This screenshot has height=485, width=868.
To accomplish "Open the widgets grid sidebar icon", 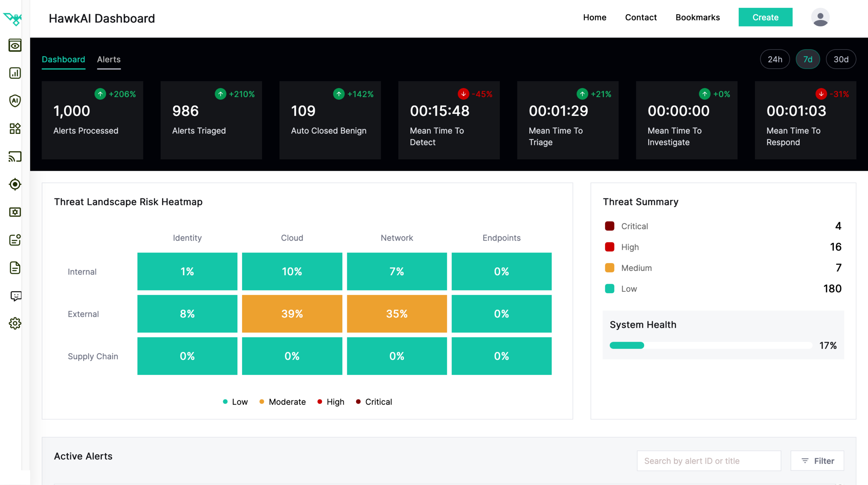I will 15,128.
